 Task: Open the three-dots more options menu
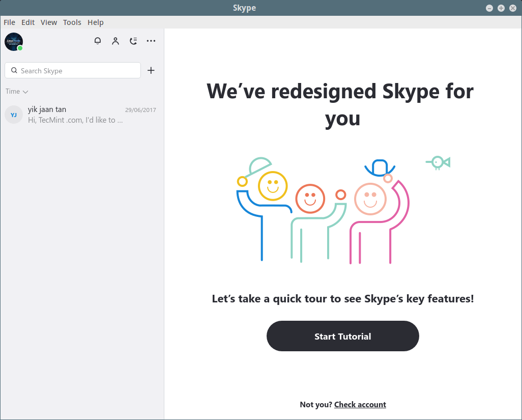coord(151,41)
